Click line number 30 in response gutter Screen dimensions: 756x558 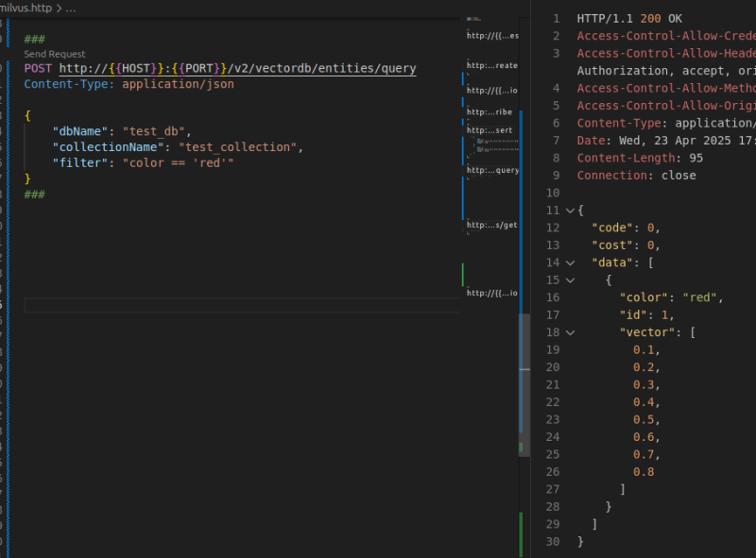pyautogui.click(x=553, y=542)
